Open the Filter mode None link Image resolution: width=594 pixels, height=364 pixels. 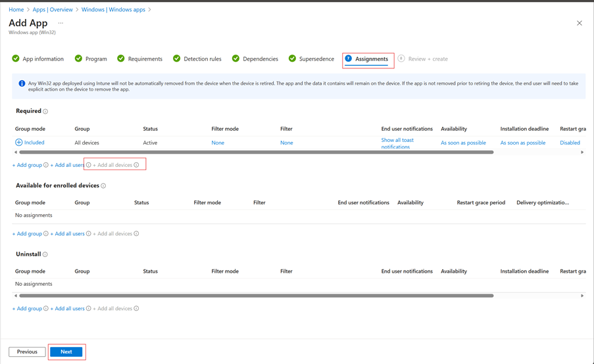pyautogui.click(x=218, y=143)
